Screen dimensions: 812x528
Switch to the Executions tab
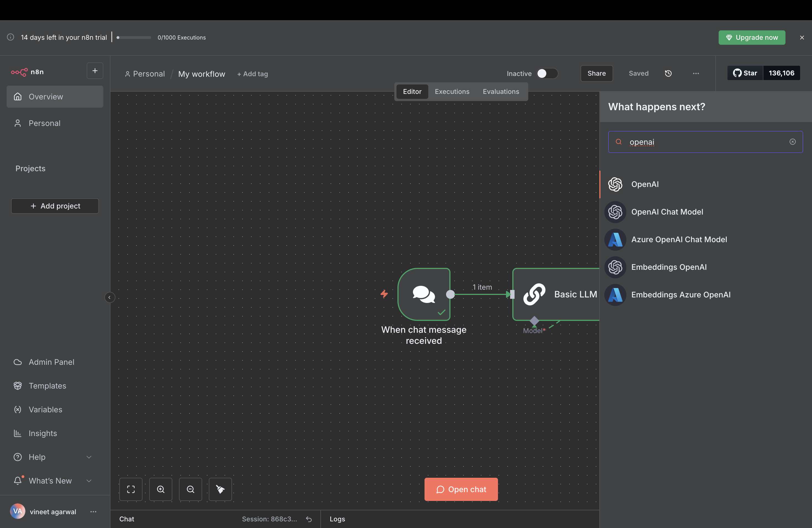[452, 91]
